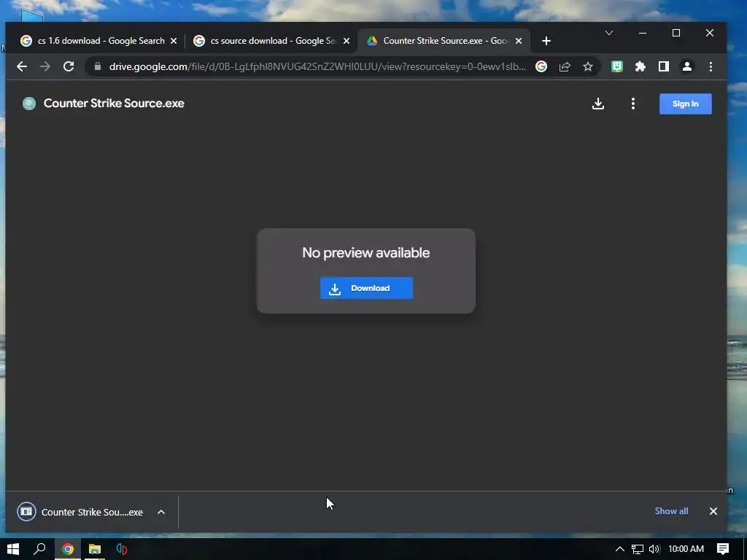
Task: Click Chrome icon in taskbar
Action: click(68, 549)
